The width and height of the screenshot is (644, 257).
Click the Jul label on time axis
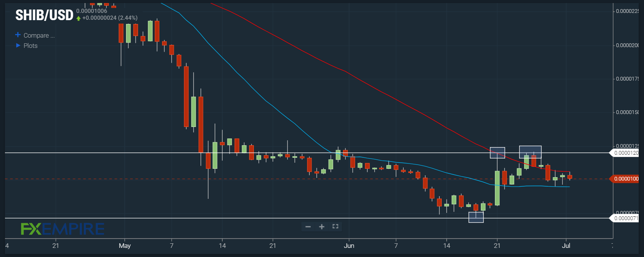pyautogui.click(x=566, y=246)
